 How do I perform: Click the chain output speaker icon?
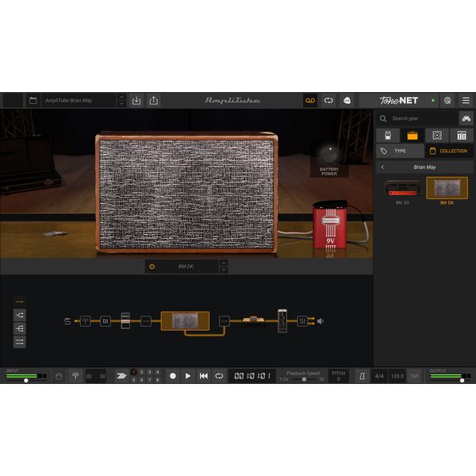tap(321, 321)
